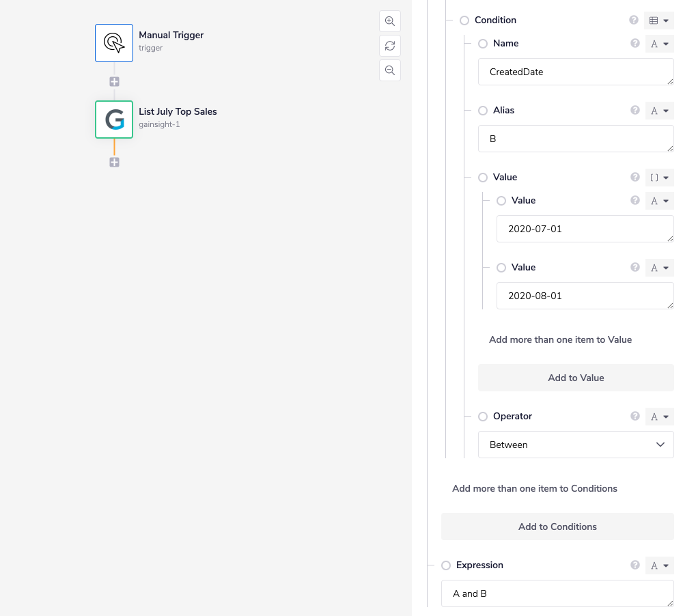Toggle the radio circle beside Name
This screenshot has height=616, width=683.
click(483, 44)
